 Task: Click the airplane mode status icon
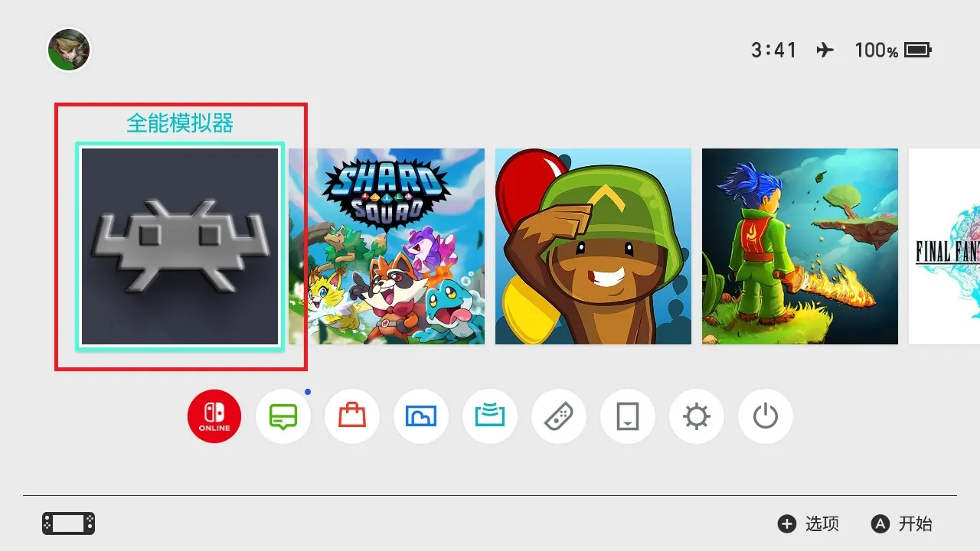pos(825,51)
